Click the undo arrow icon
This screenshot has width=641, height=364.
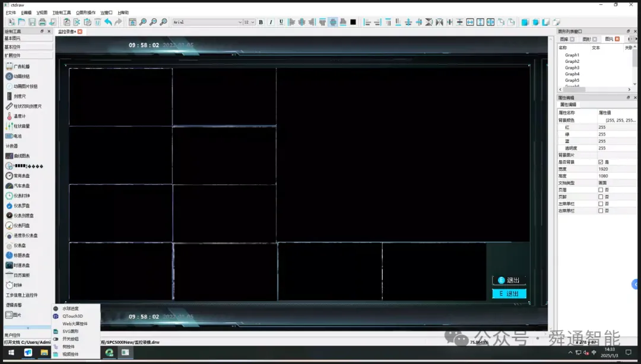pos(108,22)
